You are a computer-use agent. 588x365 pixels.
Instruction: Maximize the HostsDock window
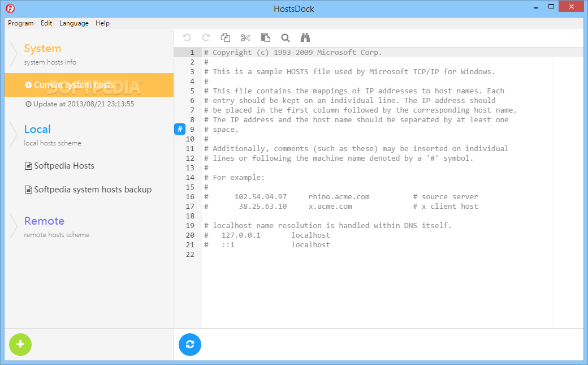(x=551, y=7)
